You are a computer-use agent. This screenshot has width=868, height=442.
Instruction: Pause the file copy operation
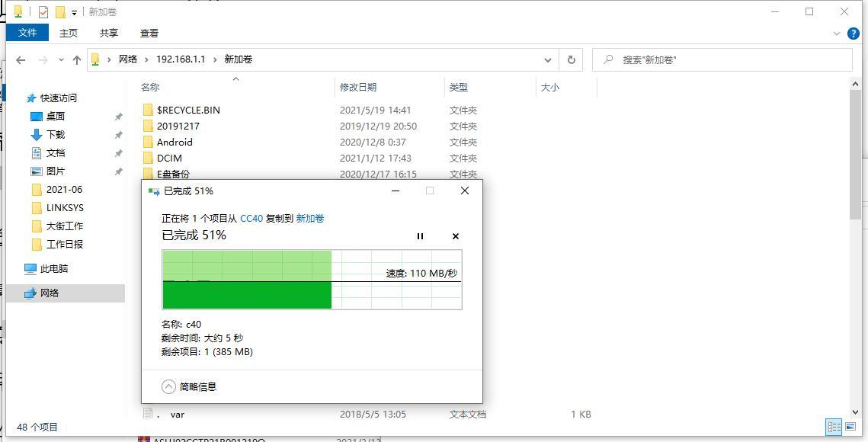(x=420, y=236)
